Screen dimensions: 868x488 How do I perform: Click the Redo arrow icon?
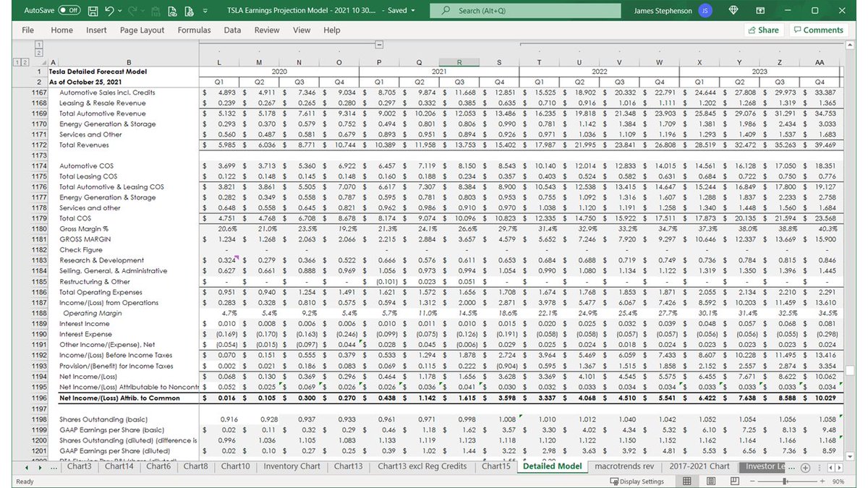point(134,11)
